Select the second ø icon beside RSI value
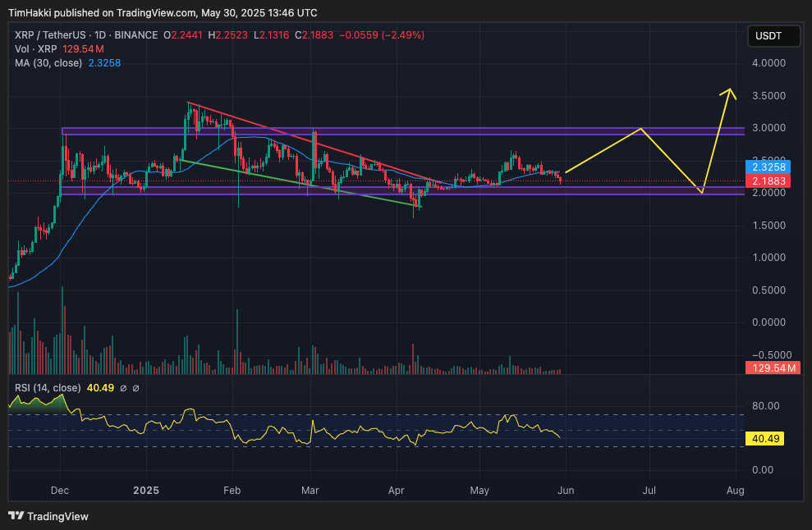 coord(136,387)
